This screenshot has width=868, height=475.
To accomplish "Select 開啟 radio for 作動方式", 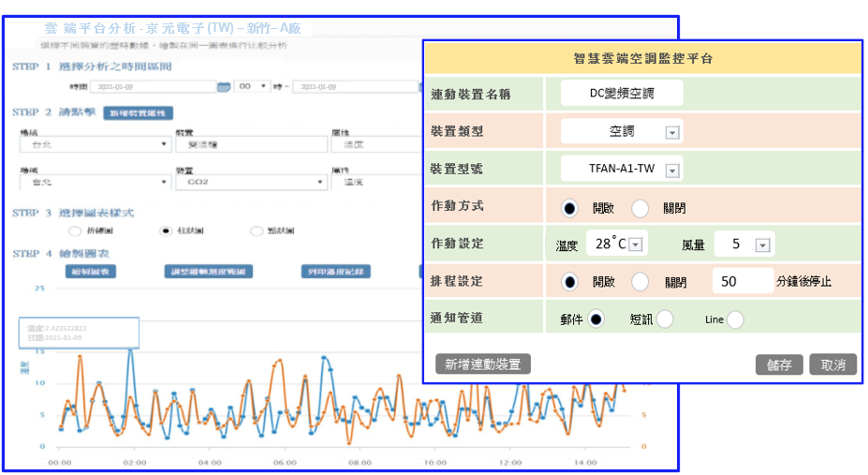I will pyautogui.click(x=569, y=207).
